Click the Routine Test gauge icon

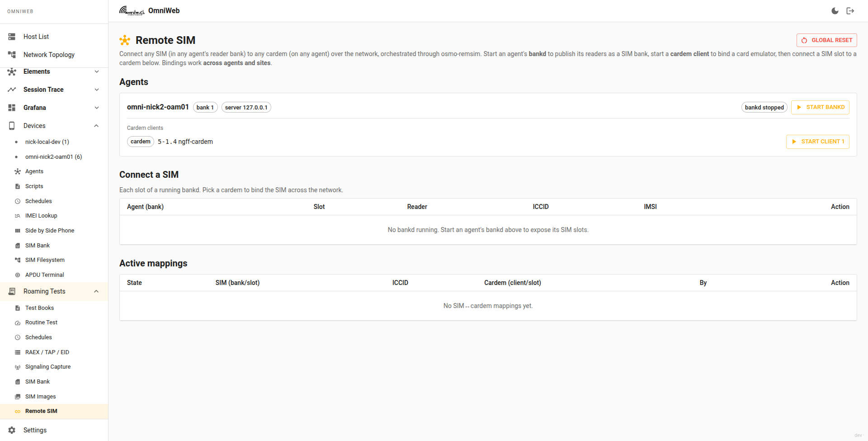18,322
